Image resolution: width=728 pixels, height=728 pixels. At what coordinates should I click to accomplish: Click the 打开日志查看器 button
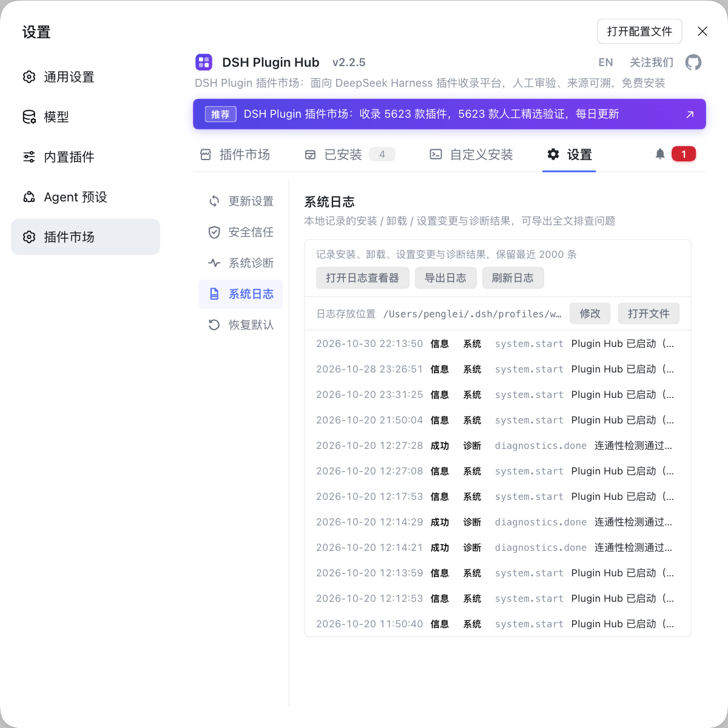point(363,278)
